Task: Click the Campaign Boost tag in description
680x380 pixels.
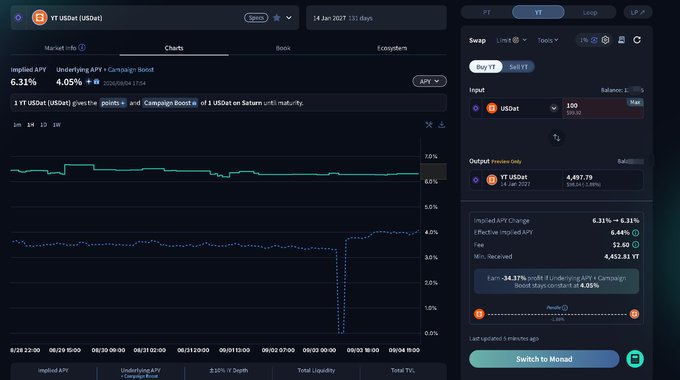Action: click(170, 103)
